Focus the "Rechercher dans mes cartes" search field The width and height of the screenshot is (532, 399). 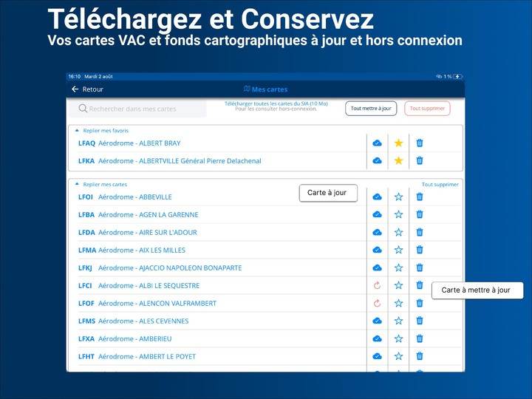140,109
